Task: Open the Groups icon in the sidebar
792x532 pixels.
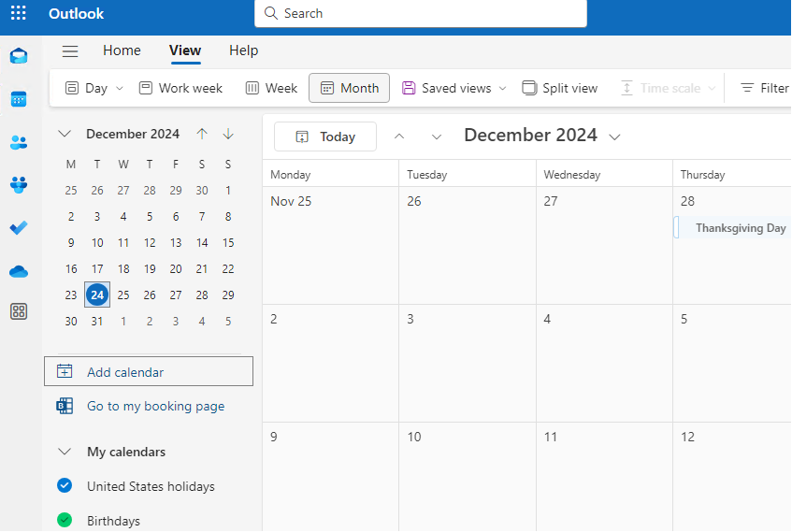Action: (x=19, y=185)
